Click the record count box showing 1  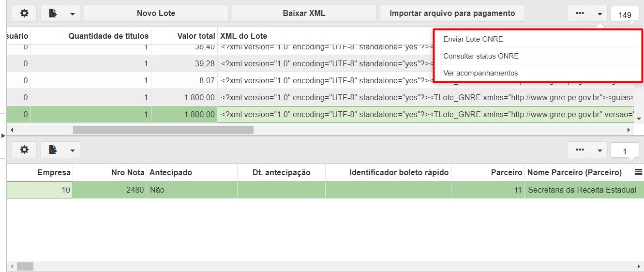tap(625, 151)
